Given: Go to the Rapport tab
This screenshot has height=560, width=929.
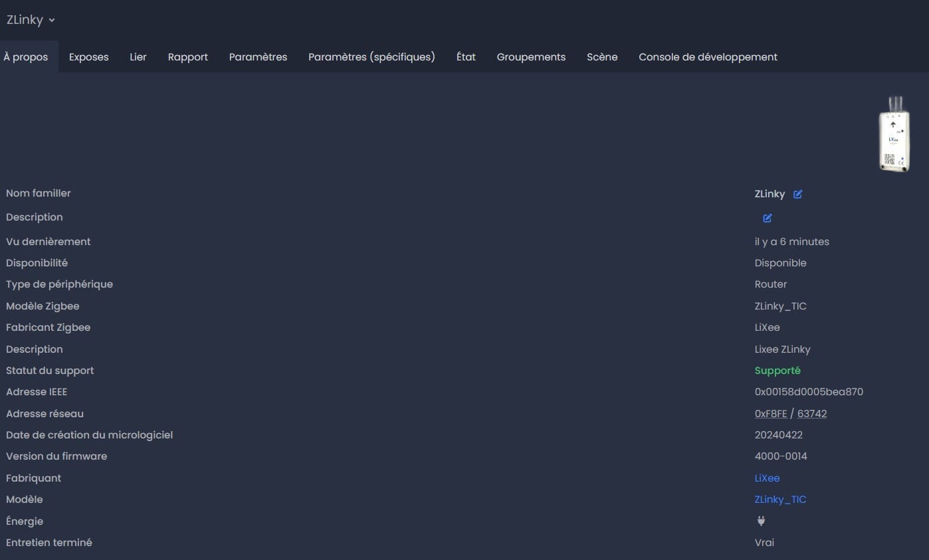Looking at the screenshot, I should coord(188,57).
